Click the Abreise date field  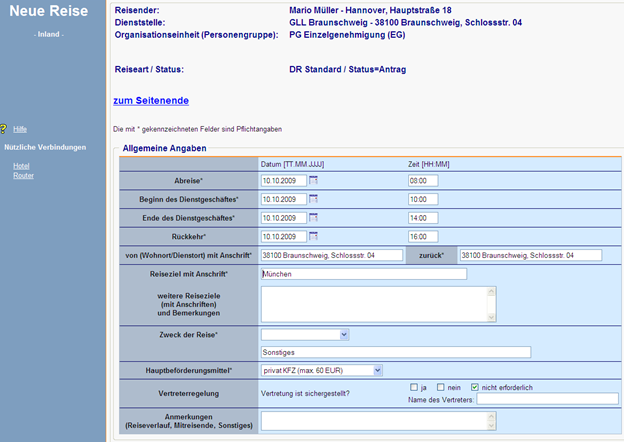point(284,181)
